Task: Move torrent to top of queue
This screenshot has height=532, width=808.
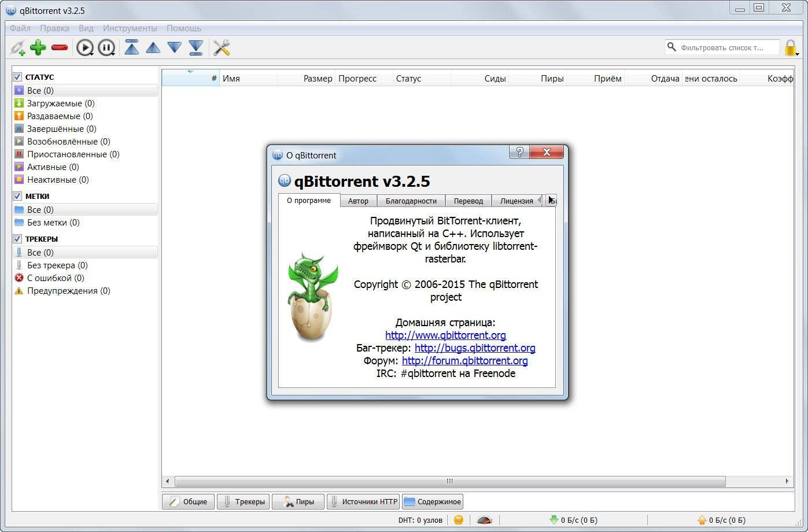Action: click(132, 47)
